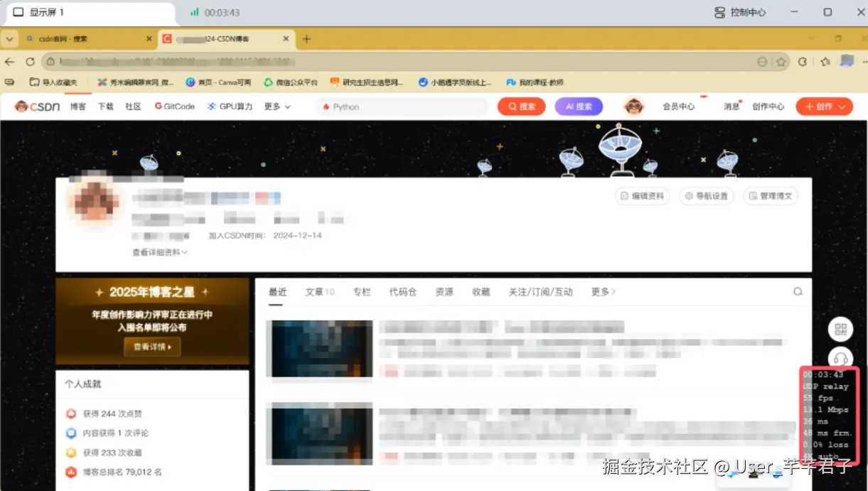Click the orange 搜索 button
Screen dimensions: 868x491
point(521,107)
